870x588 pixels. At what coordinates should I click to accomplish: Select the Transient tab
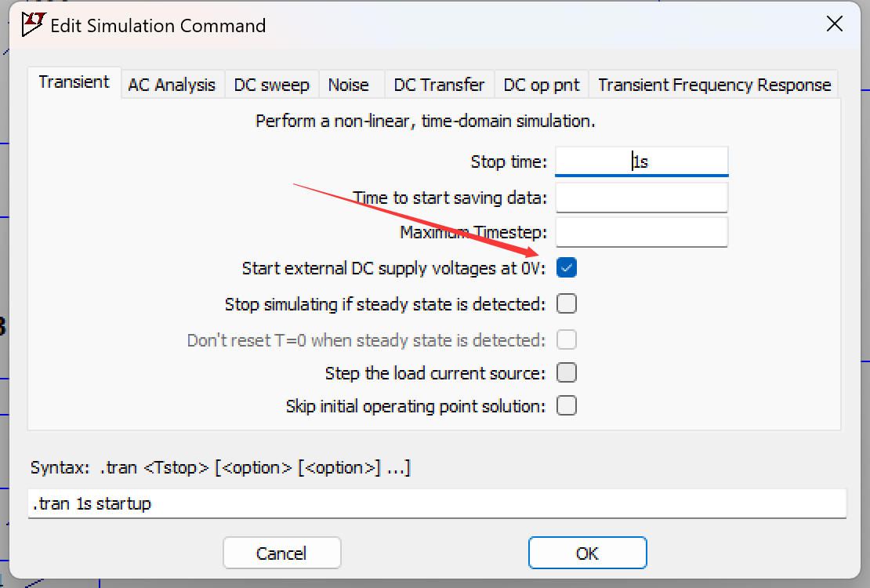click(74, 82)
